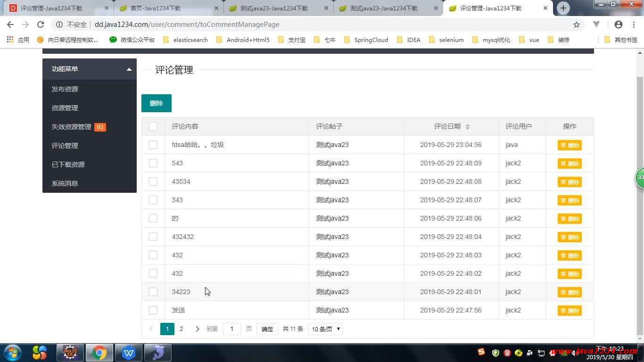644x362 pixels.
Task: Reload the page with refresh icon
Action: [41, 25]
